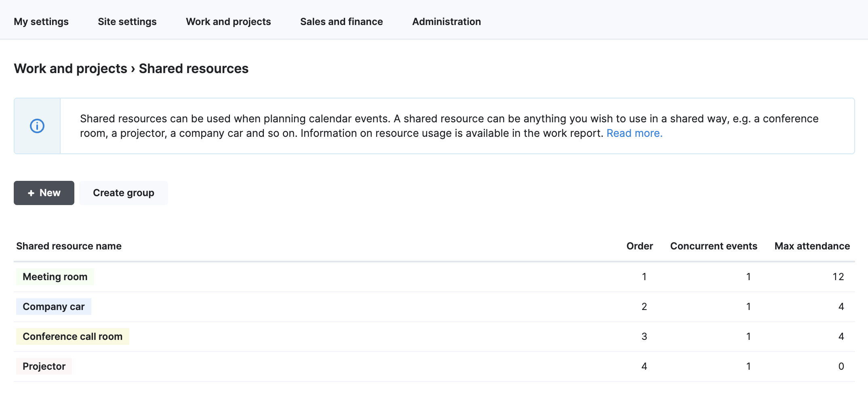
Task: Click the Order column header
Action: (x=640, y=246)
